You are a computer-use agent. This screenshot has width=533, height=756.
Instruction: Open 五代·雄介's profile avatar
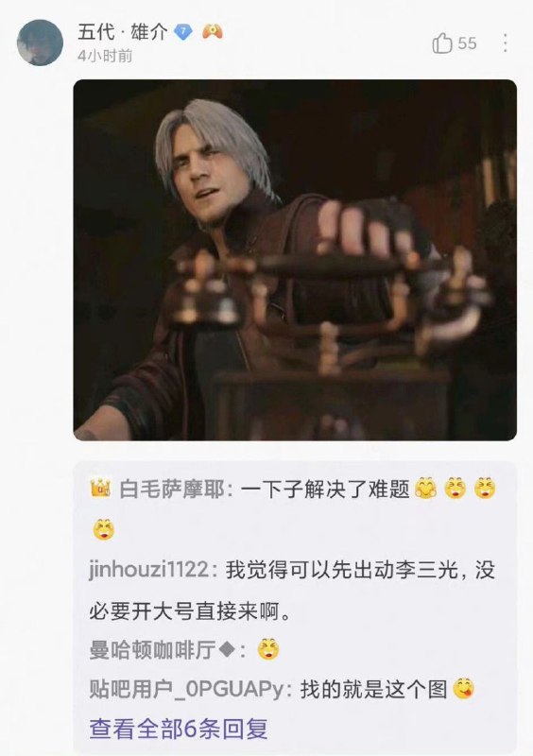tap(40, 43)
